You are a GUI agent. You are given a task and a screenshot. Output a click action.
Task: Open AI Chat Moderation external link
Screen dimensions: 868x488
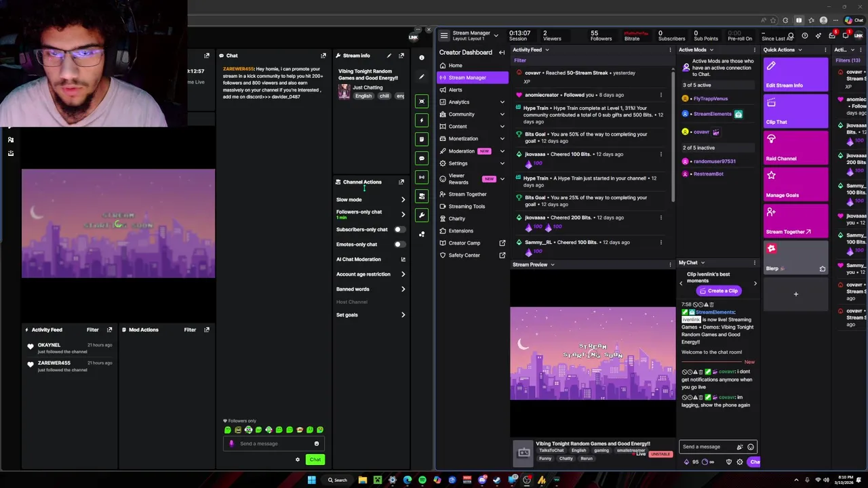403,260
